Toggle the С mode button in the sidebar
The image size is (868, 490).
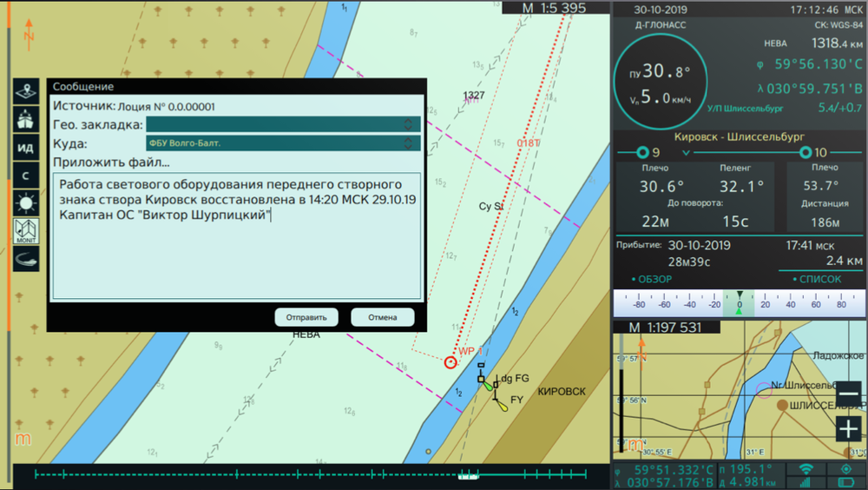(27, 175)
